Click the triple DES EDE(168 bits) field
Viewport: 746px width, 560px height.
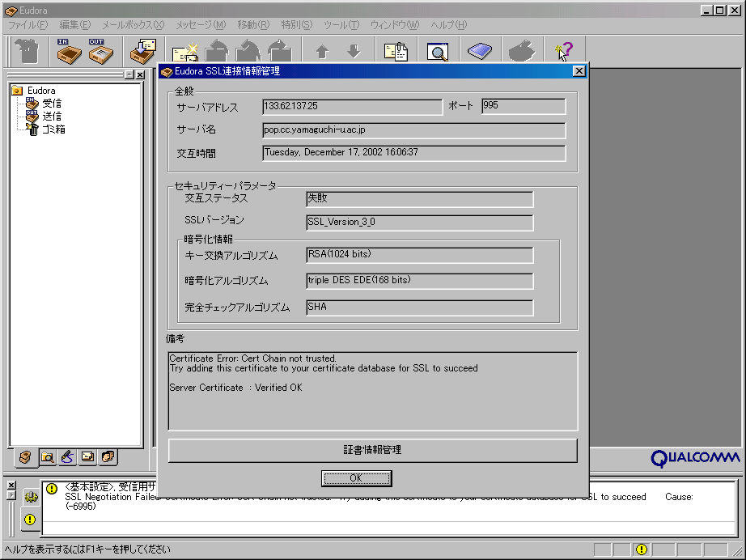pos(420,281)
